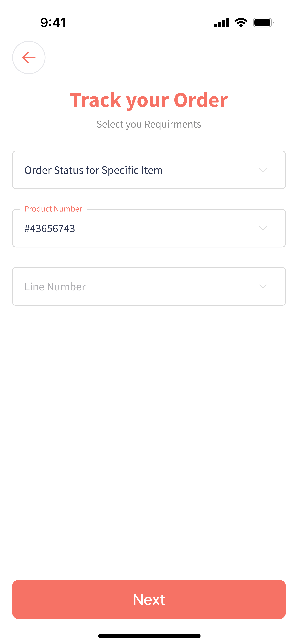Tap the cellular signal strength icon
The width and height of the screenshot is (298, 644).
221,23
